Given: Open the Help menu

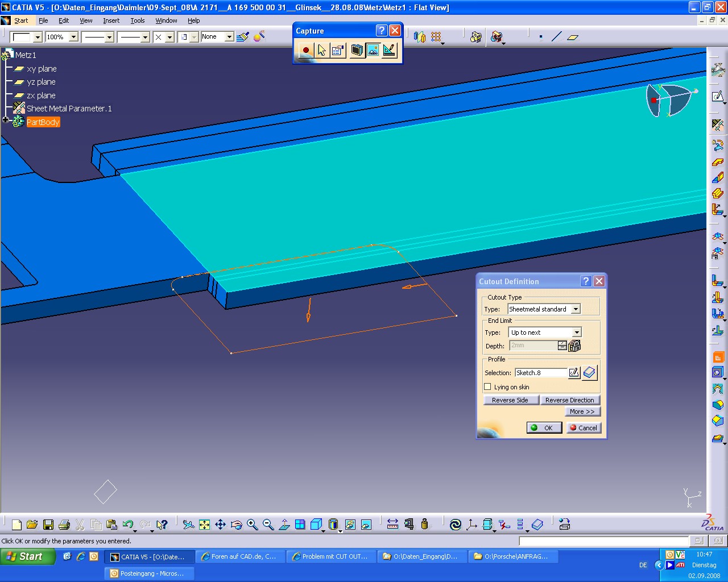Looking at the screenshot, I should click(194, 20).
